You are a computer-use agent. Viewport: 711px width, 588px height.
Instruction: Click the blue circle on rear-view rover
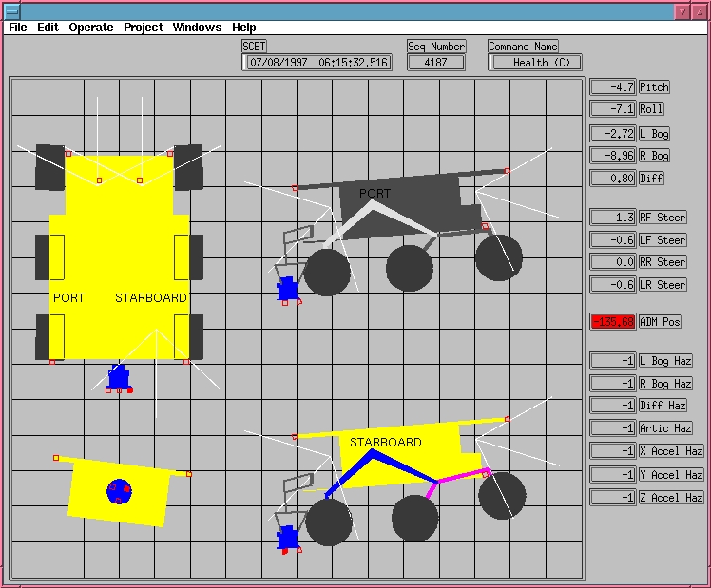pos(119,491)
